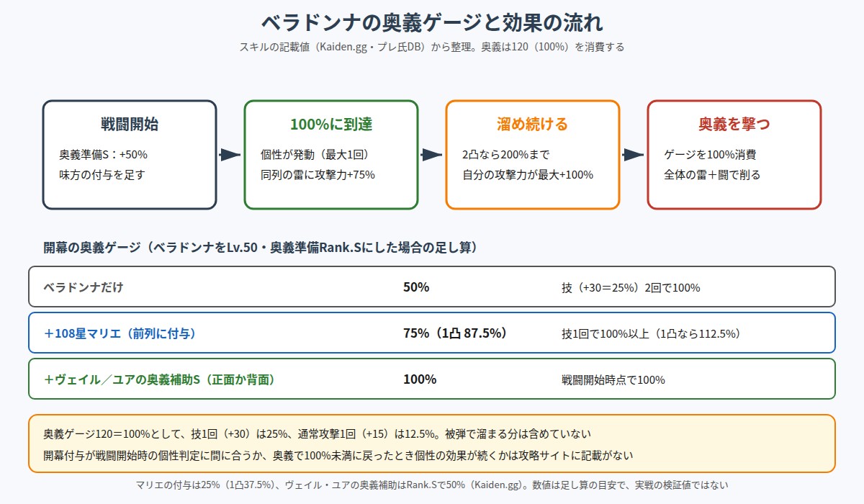
Task: Click the note 戦闘開始時点で100%
Action: [x=613, y=379]
